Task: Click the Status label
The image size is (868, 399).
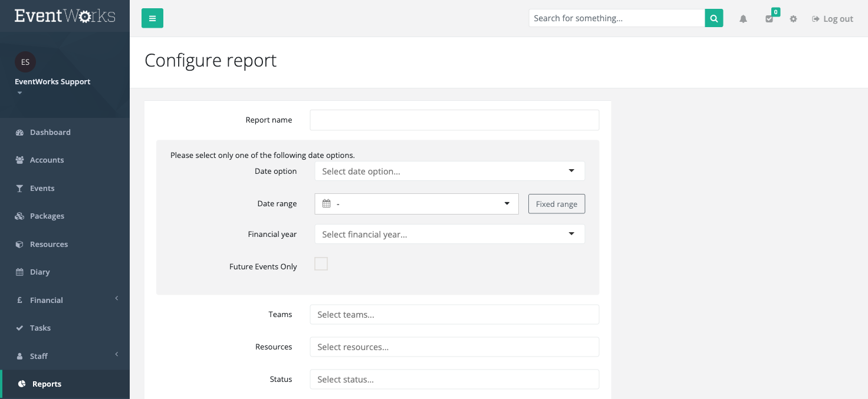Action: coord(281,380)
